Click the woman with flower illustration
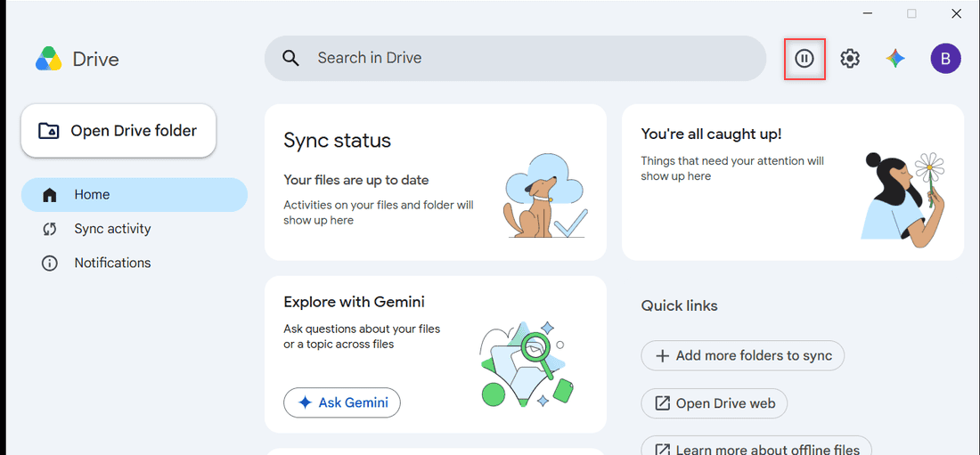Image resolution: width=980 pixels, height=455 pixels. tap(903, 199)
